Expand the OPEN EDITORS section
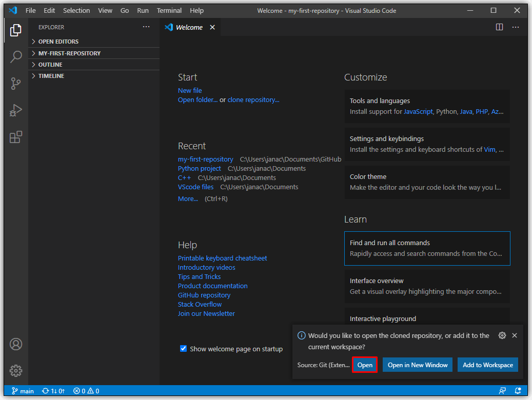Image resolution: width=532 pixels, height=400 pixels. point(94,42)
